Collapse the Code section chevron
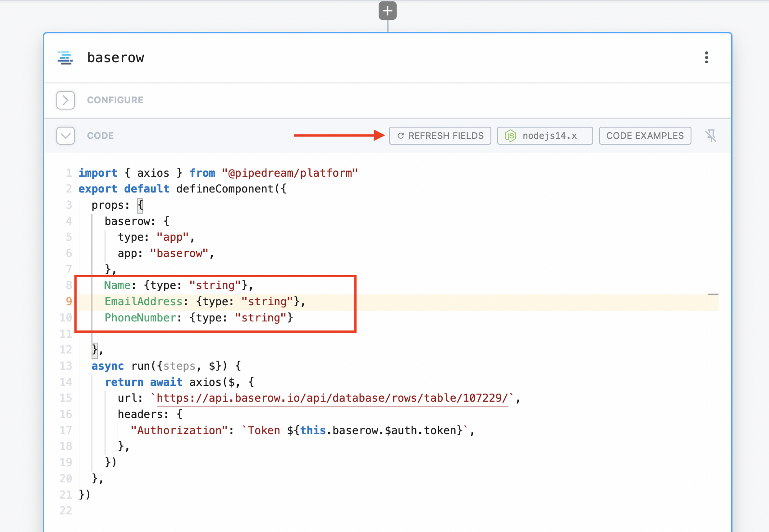 click(x=65, y=136)
